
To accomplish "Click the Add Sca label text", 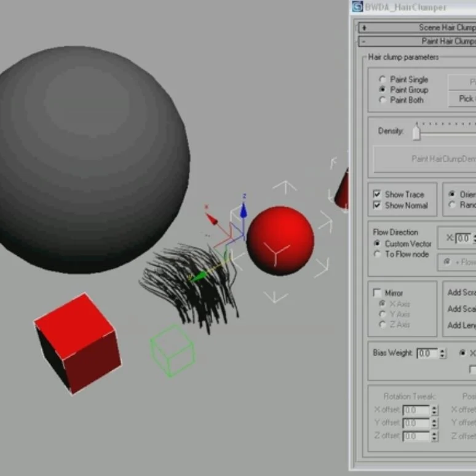I will [x=461, y=309].
